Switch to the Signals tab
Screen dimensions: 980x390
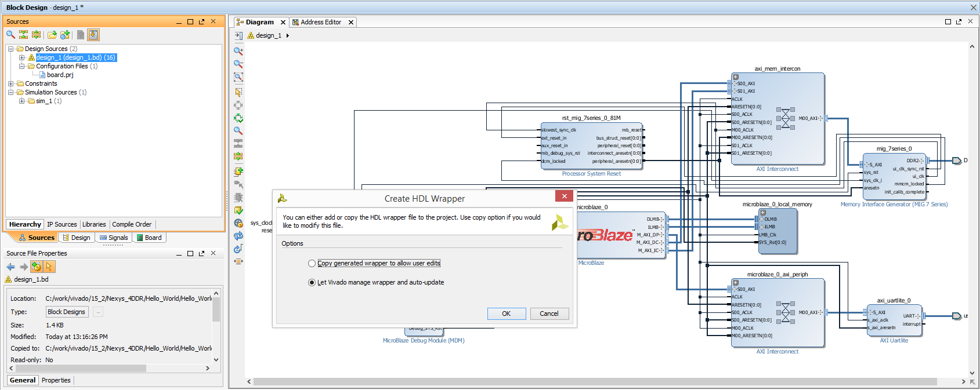(114, 238)
